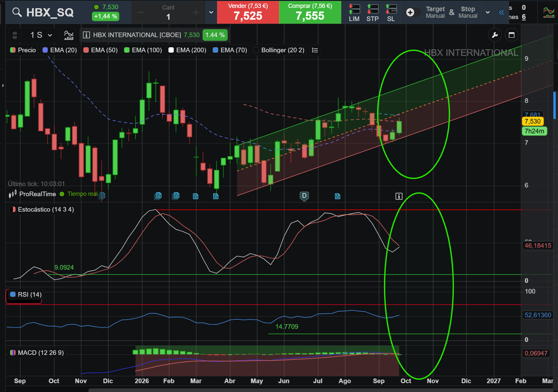This screenshot has width=558, height=392.
Task: Place an SL stop-limit order
Action: 391,12
